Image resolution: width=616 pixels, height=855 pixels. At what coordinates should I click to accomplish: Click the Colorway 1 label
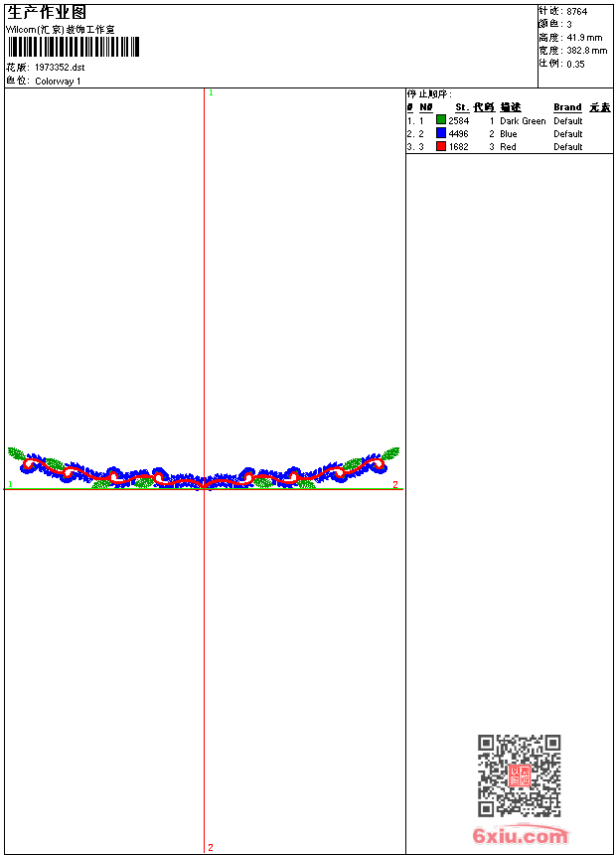[58, 82]
